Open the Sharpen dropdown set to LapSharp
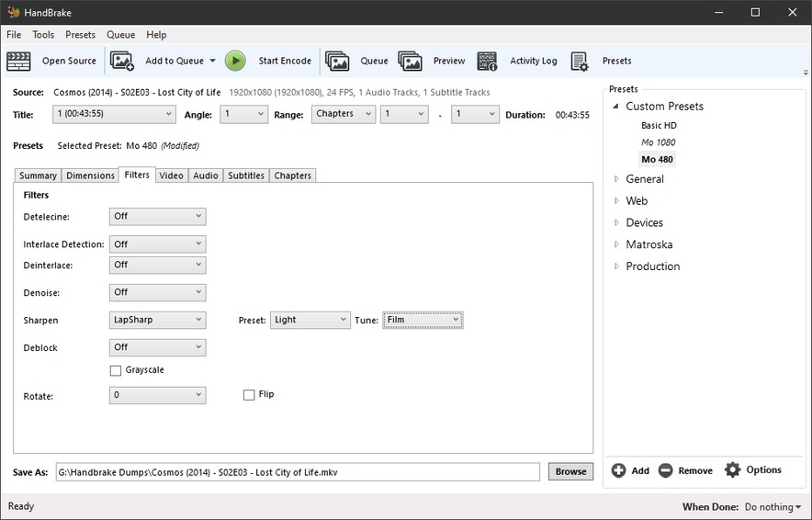The width and height of the screenshot is (812, 520). coord(157,320)
